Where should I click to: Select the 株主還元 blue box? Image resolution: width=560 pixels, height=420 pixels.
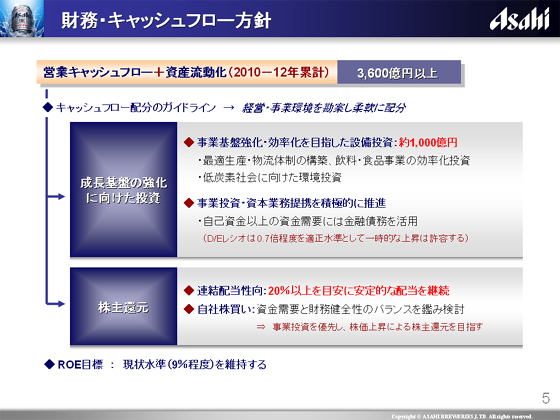click(124, 306)
